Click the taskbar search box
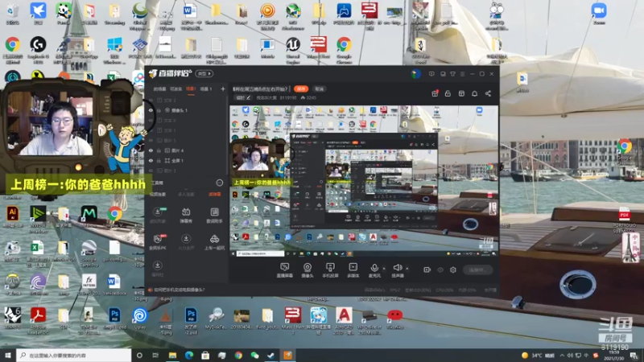The image size is (644, 362). click(74, 356)
